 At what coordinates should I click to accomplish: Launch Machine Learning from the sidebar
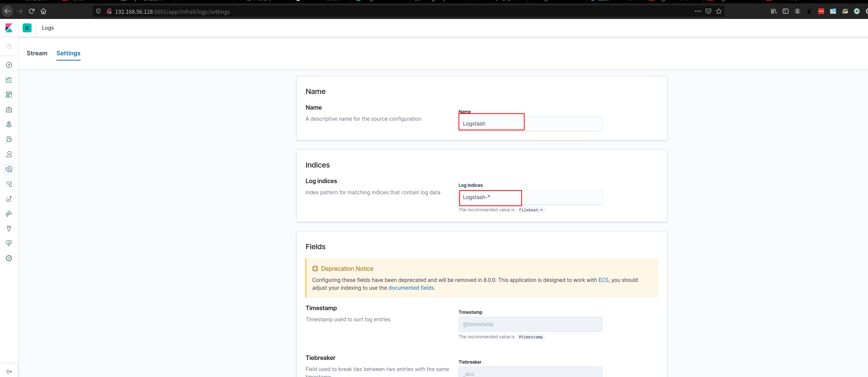pos(9,139)
